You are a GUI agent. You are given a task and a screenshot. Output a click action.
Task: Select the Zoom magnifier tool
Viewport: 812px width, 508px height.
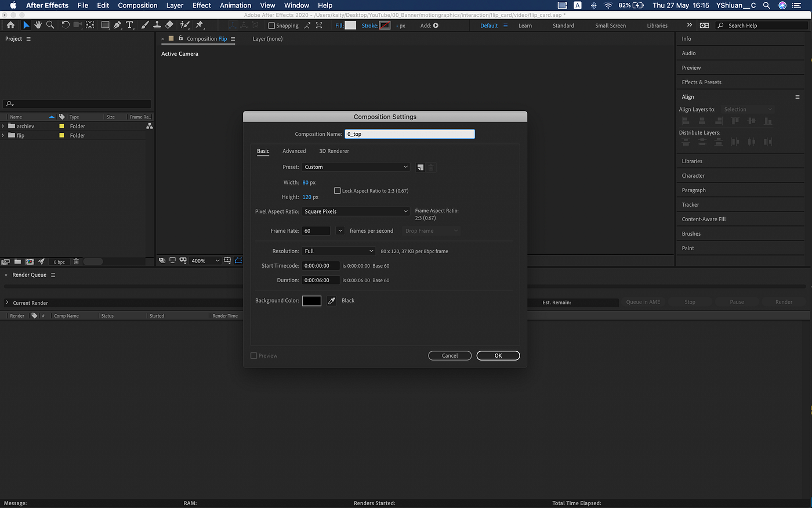[x=50, y=25]
